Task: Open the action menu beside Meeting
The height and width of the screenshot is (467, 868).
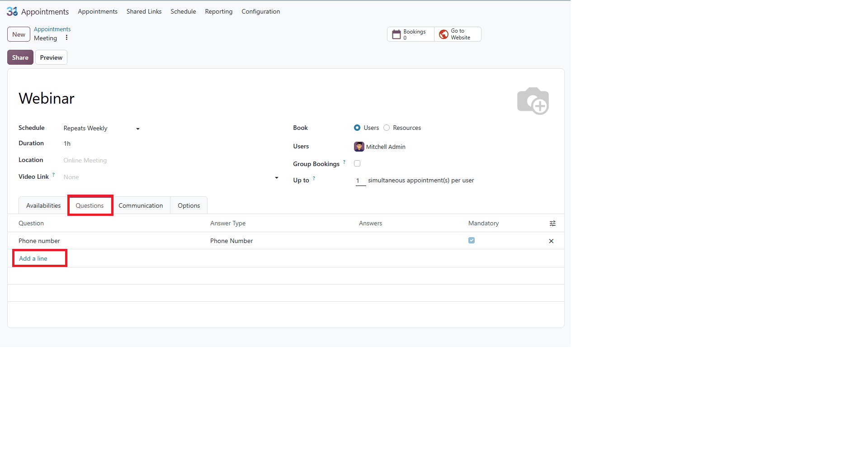Action: (x=66, y=38)
